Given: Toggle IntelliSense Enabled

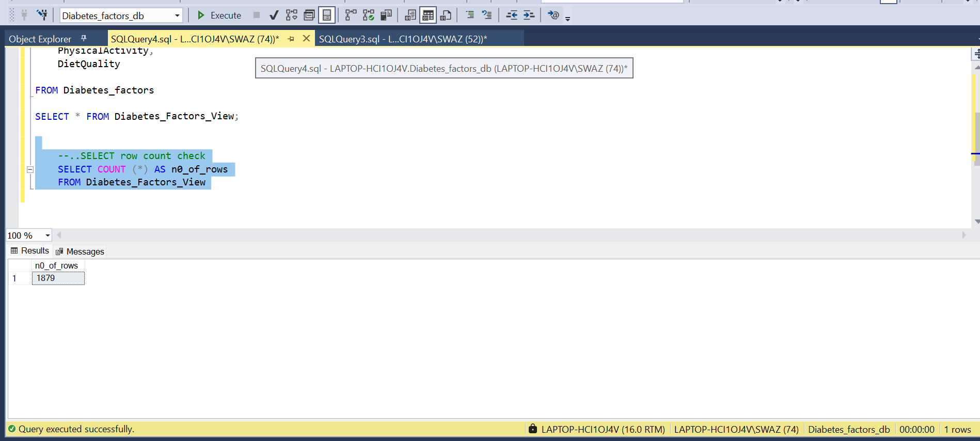Looking at the screenshot, I should tap(327, 15).
